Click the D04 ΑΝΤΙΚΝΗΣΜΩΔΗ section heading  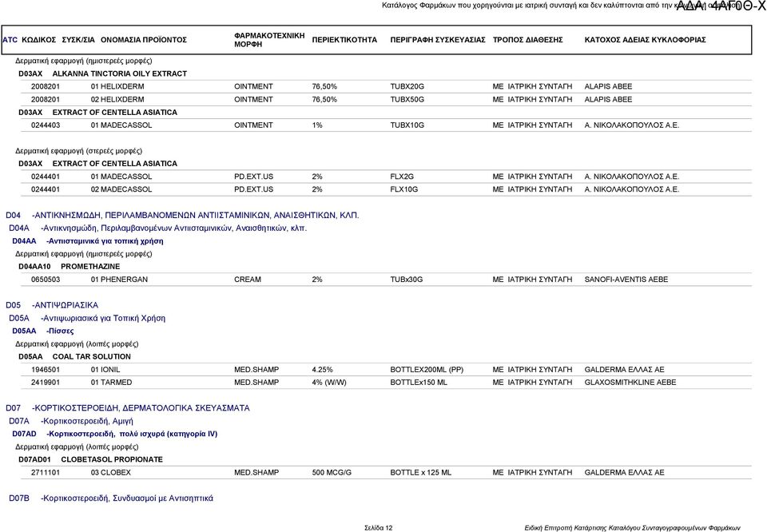[182, 215]
